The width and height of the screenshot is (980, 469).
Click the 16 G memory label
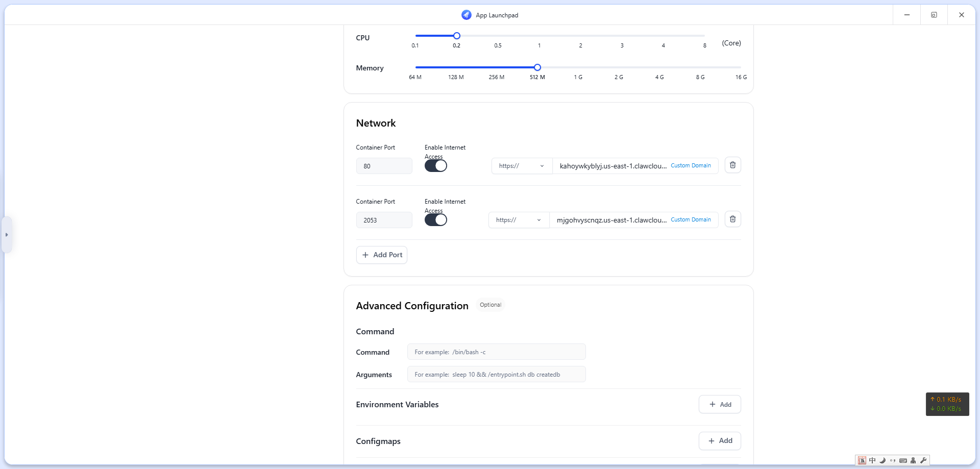click(x=741, y=77)
